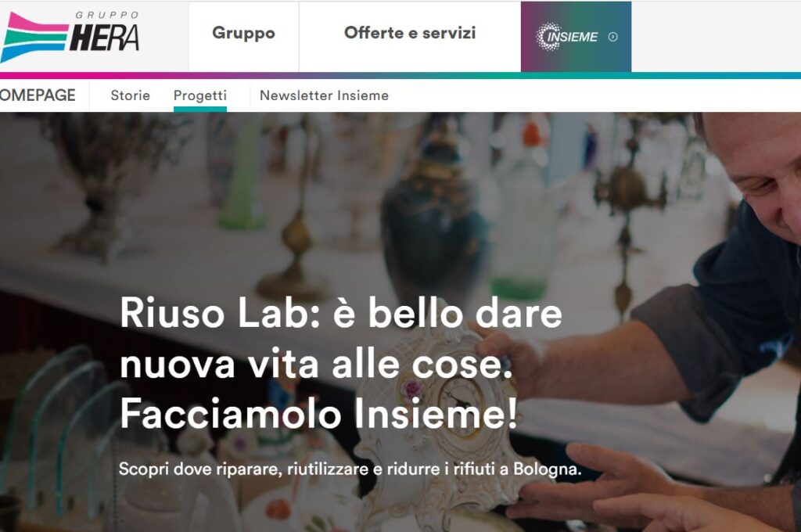The height and width of the screenshot is (532, 801).
Task: Click the pink-teal flag emblem in logo
Action: (x=34, y=38)
